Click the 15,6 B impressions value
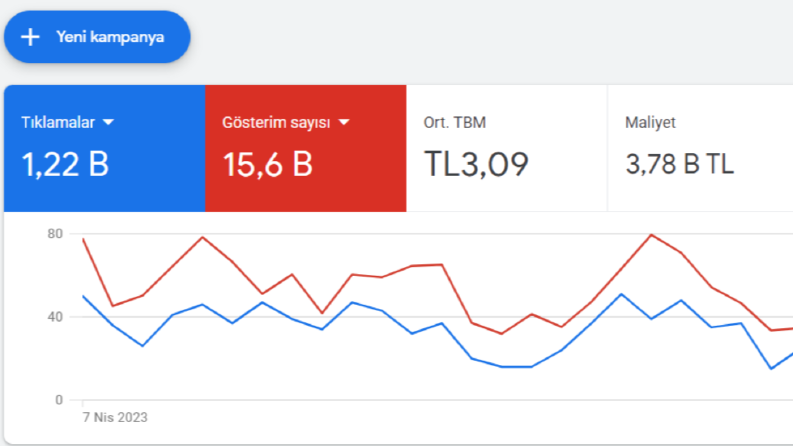The width and height of the screenshot is (793, 446). (x=268, y=164)
